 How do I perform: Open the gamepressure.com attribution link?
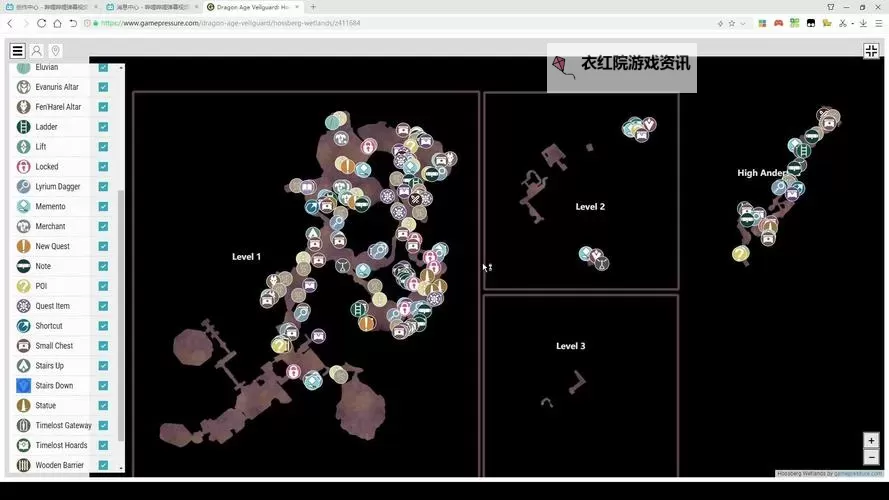[x=858, y=473]
